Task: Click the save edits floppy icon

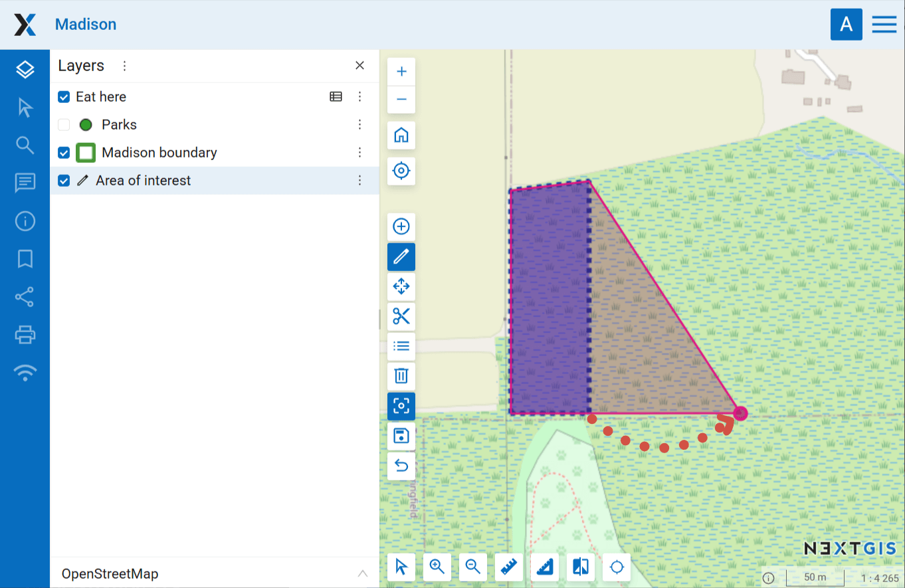Action: click(x=401, y=436)
